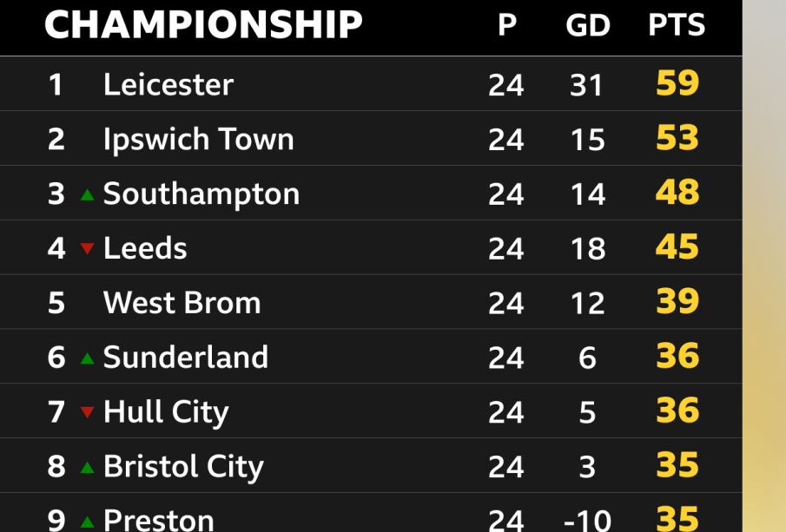Click the red down arrow beside Leeds
The image size is (786, 532).
pos(87,249)
